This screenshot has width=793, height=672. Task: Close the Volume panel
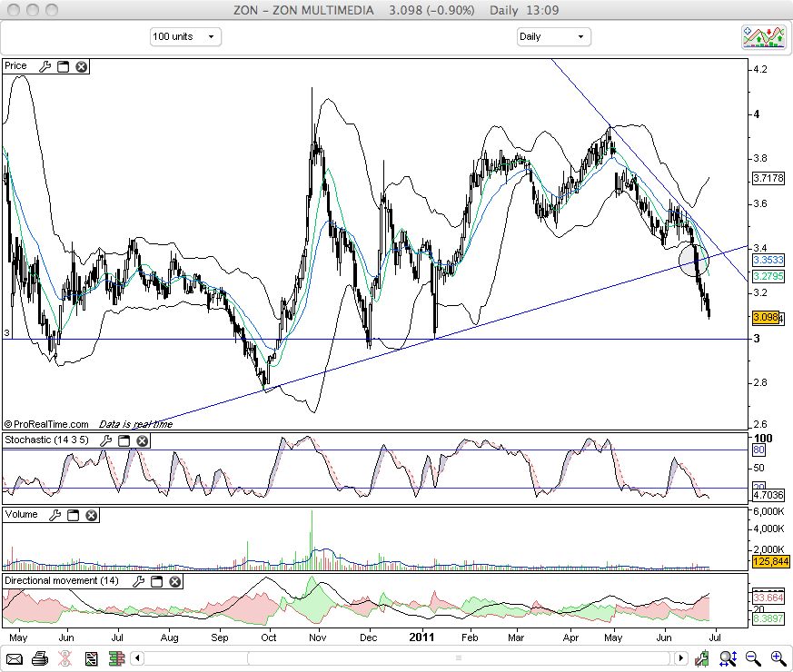point(92,515)
